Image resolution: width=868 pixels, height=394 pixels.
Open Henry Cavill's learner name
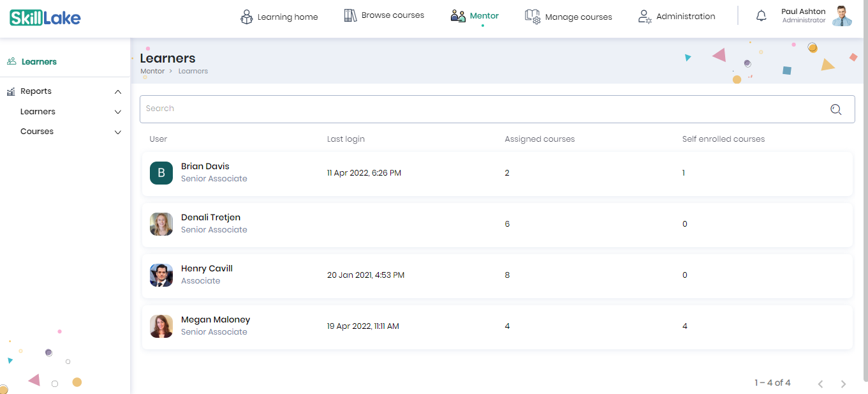point(207,268)
